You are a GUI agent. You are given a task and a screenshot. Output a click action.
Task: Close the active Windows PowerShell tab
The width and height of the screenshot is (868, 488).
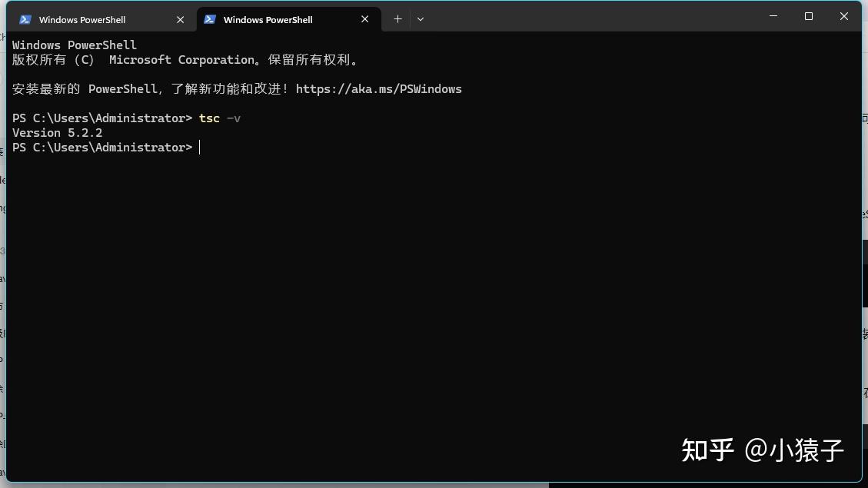(x=365, y=19)
